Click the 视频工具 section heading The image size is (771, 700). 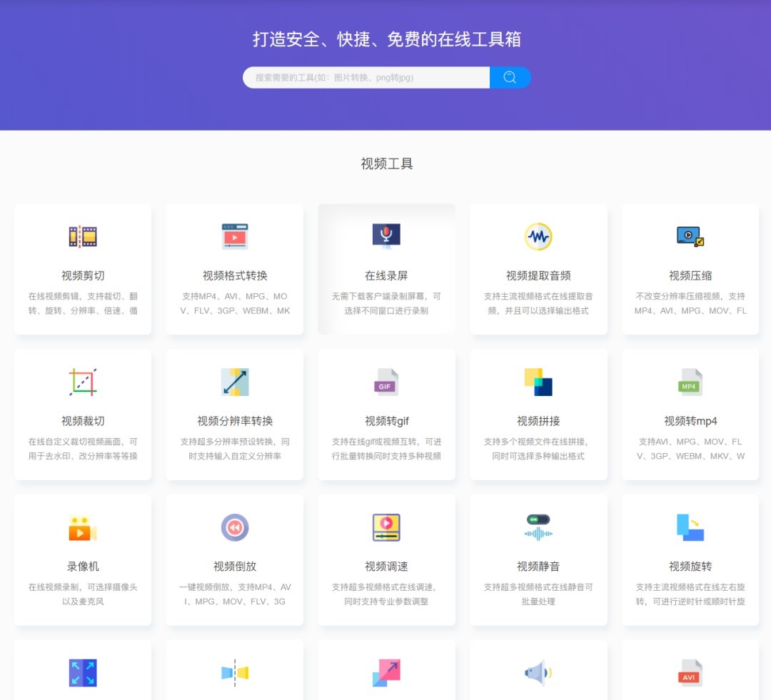click(x=386, y=163)
